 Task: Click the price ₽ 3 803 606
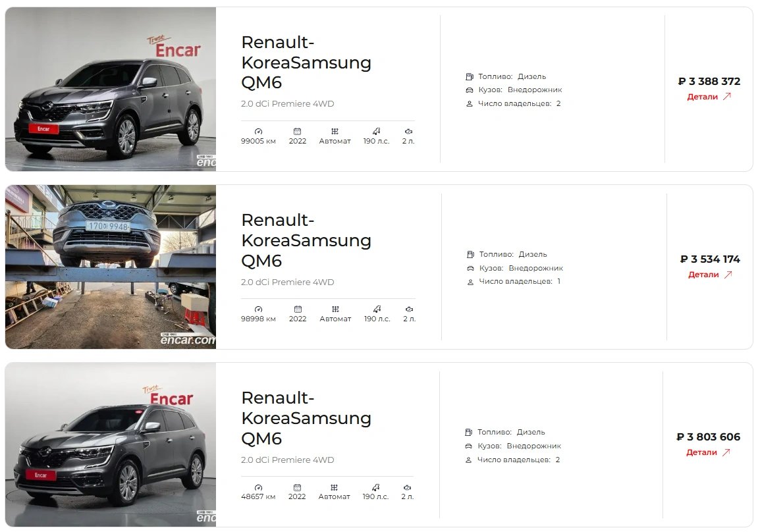click(708, 437)
